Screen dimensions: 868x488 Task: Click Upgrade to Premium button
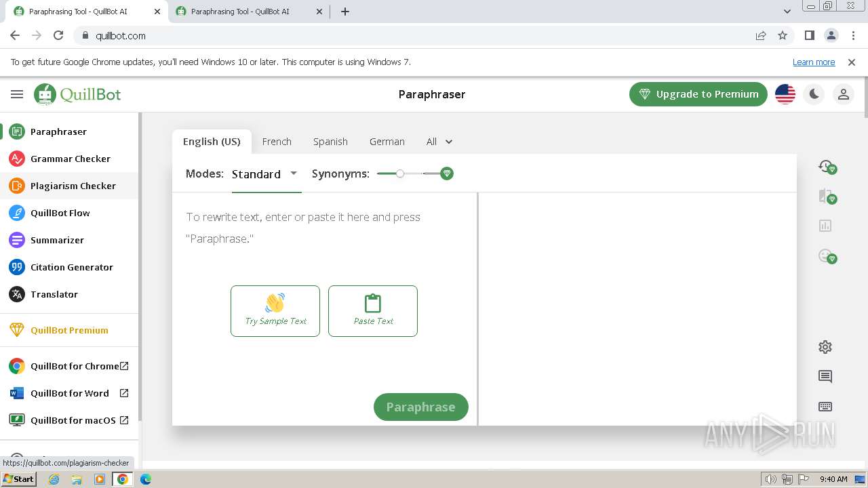(x=698, y=94)
